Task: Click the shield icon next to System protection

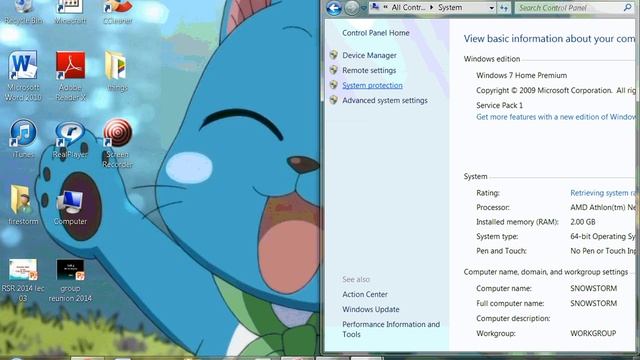Action: [x=333, y=85]
